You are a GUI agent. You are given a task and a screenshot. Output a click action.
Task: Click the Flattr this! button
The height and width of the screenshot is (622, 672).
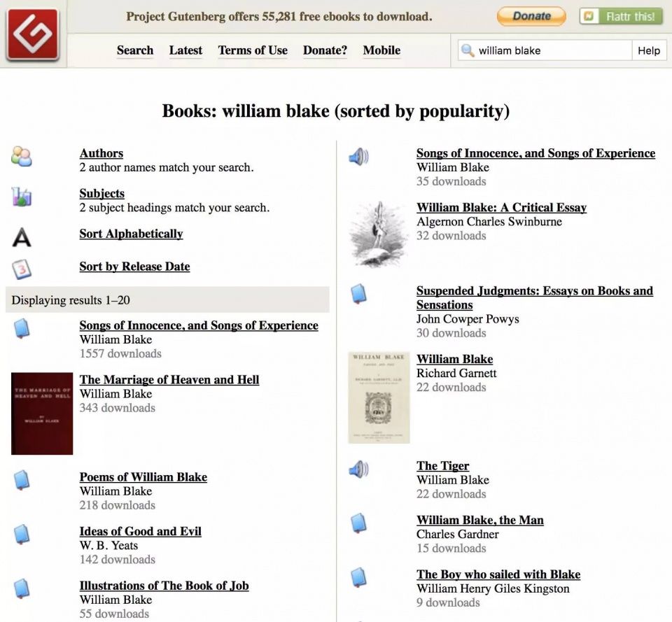point(622,16)
